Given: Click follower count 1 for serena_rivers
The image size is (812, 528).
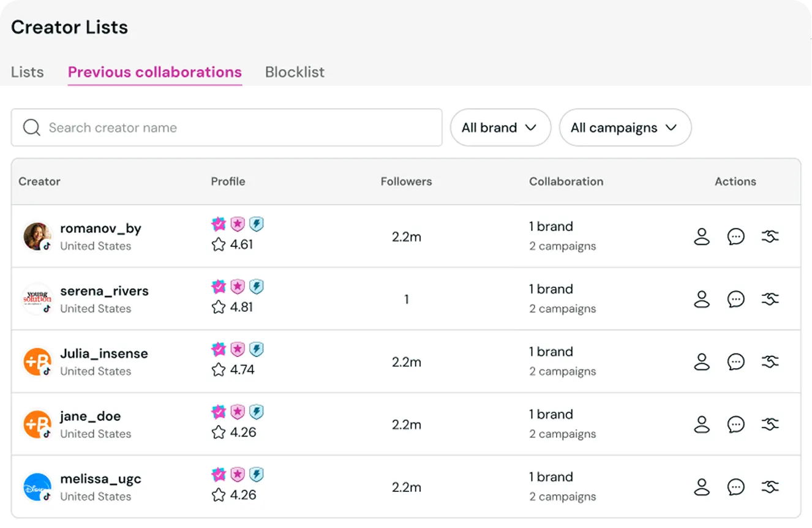Looking at the screenshot, I should tap(406, 300).
